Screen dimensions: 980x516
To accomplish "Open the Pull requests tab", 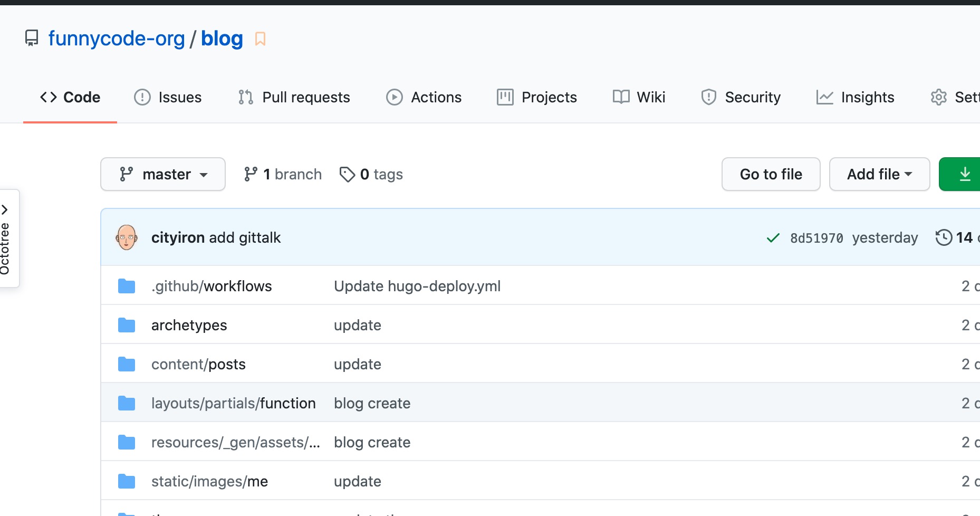I will coord(294,97).
